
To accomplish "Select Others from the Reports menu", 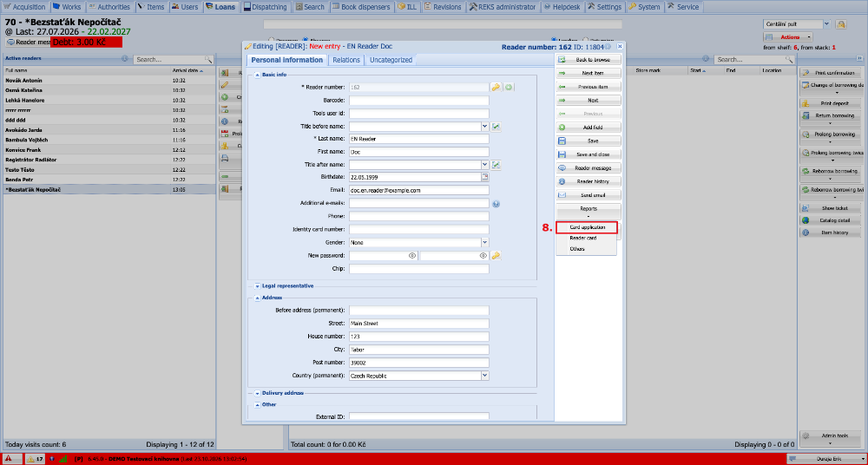I will tap(587, 249).
